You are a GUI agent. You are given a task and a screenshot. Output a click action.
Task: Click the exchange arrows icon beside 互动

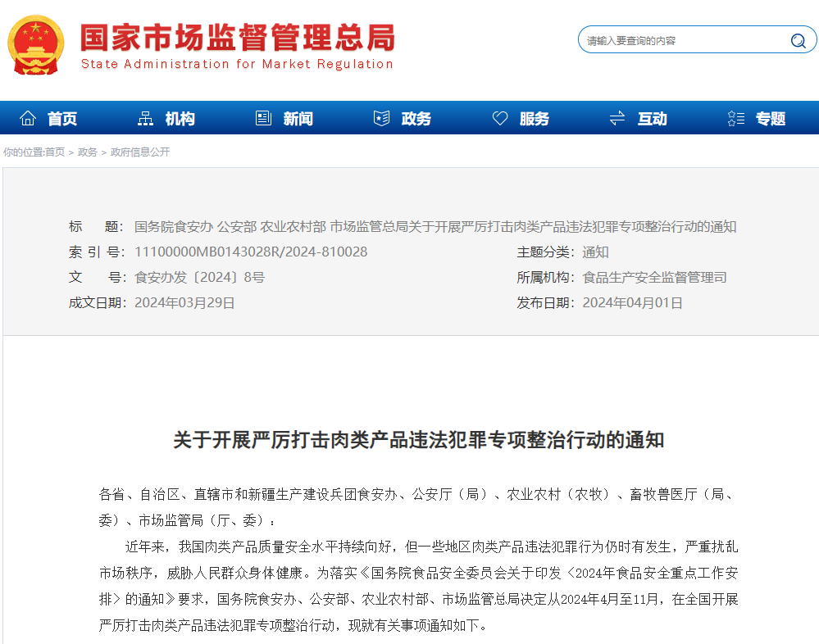[x=617, y=119]
